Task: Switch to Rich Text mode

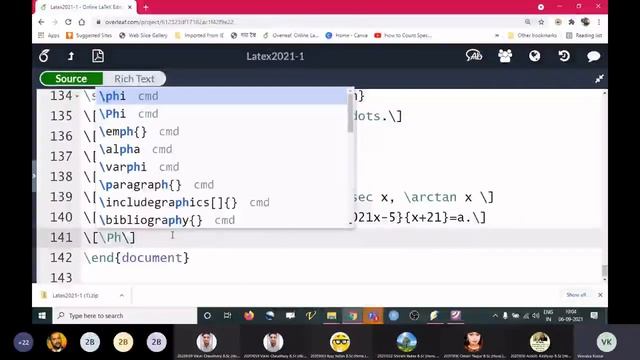Action: pyautogui.click(x=134, y=79)
